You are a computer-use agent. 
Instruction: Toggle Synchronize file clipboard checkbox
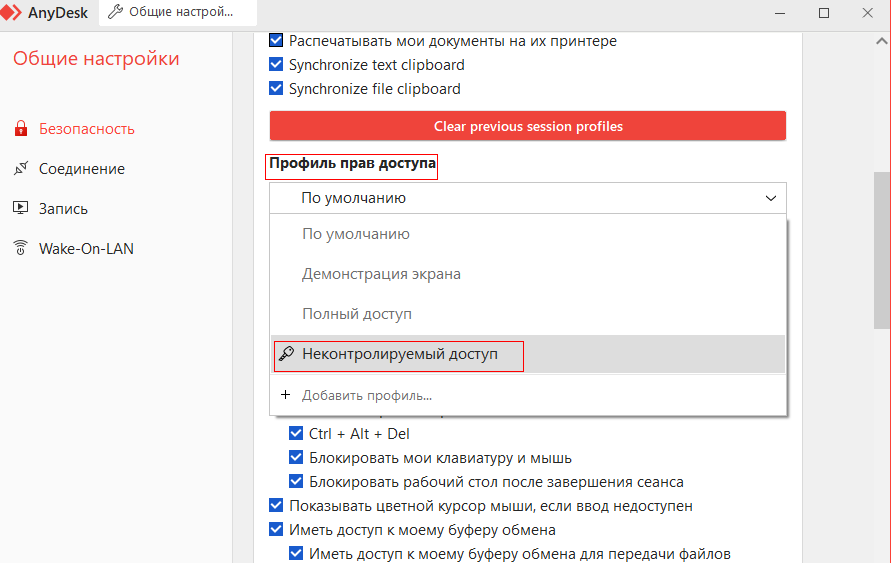(x=277, y=89)
